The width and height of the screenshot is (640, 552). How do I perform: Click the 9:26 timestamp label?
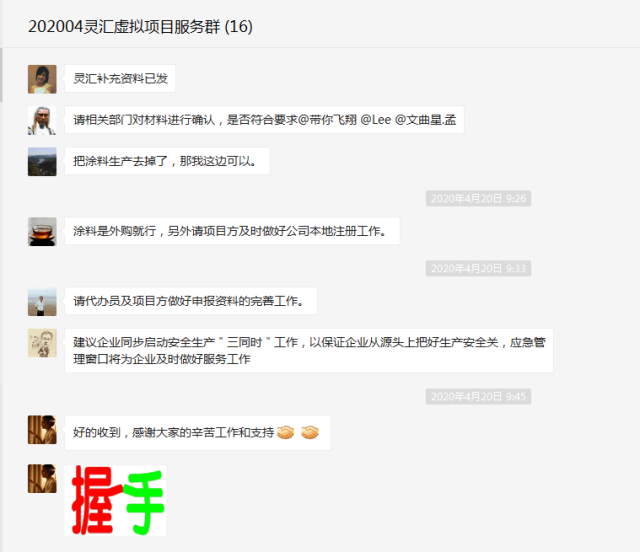[478, 198]
